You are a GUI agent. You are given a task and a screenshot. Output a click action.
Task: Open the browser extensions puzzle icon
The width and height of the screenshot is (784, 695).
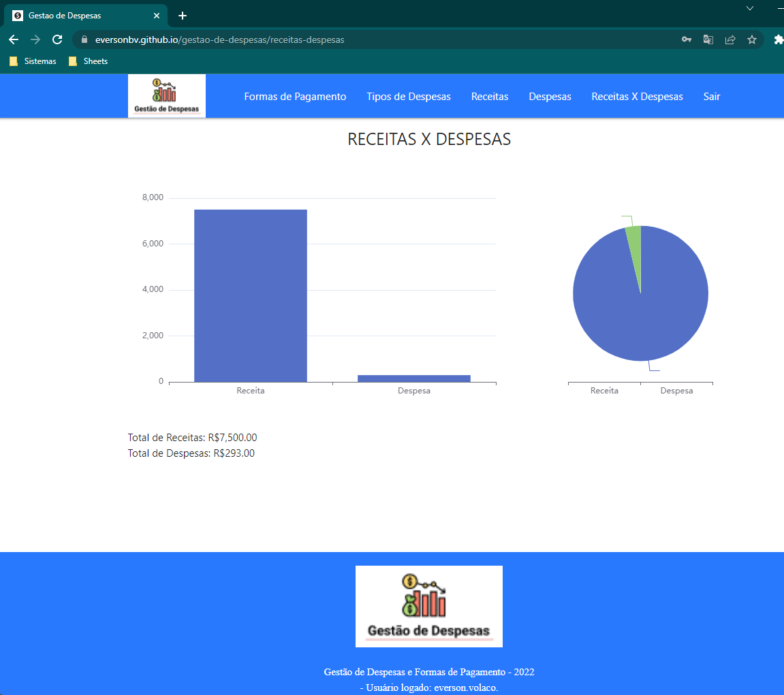(x=779, y=39)
